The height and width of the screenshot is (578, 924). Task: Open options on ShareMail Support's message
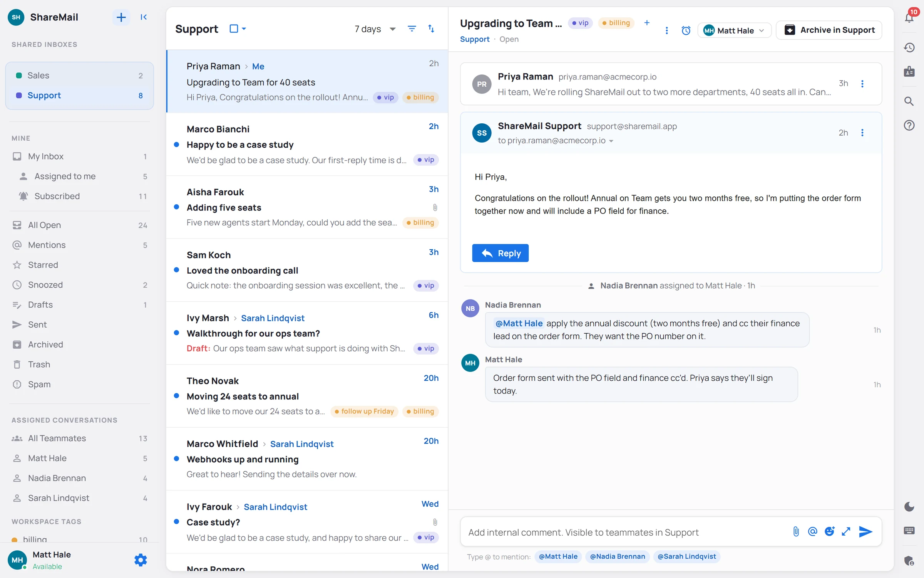[x=862, y=133]
